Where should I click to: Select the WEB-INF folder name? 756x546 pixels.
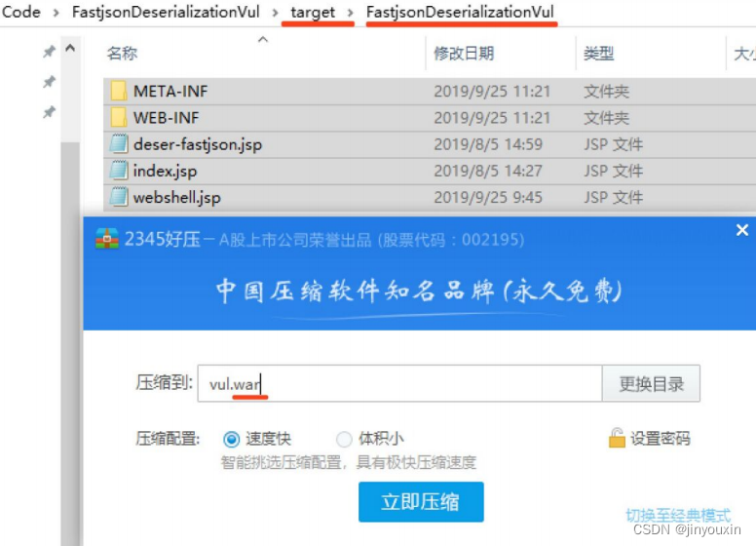pyautogui.click(x=166, y=118)
